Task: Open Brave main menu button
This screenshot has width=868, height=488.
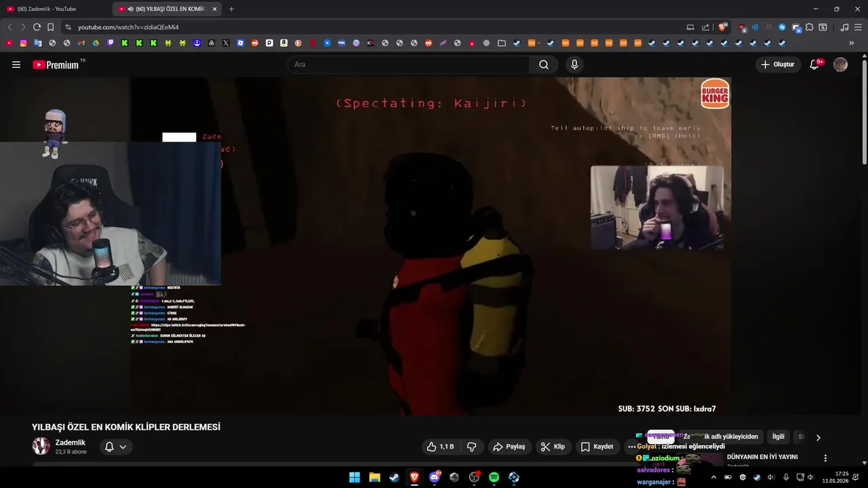Action: pos(859,27)
